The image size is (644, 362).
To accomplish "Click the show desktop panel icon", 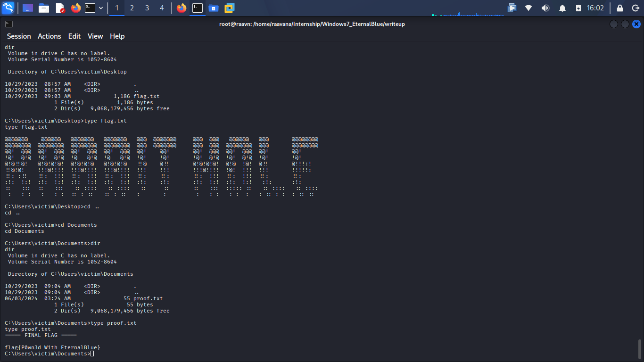I will pos(28,8).
